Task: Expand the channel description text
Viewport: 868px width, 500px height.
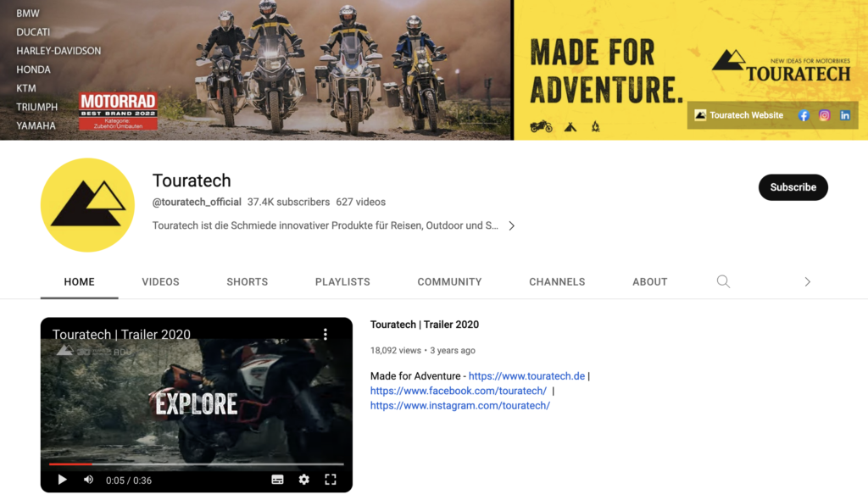Action: [x=511, y=225]
